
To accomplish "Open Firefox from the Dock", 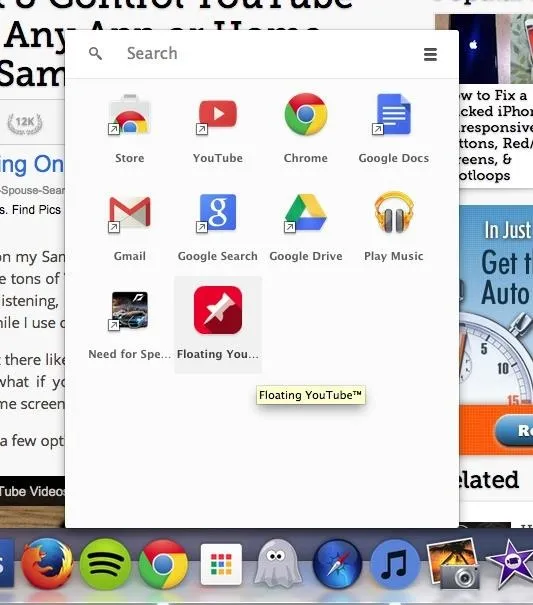I will (x=47, y=564).
